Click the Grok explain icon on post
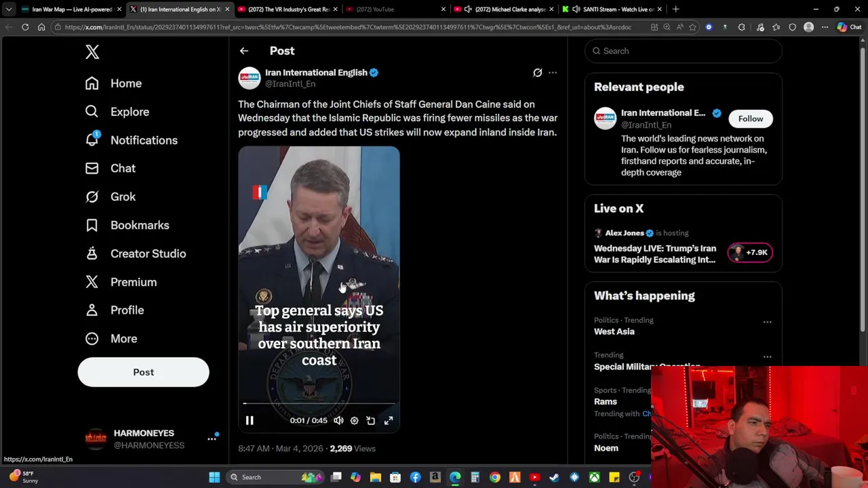Viewport: 868px width, 488px height. [537, 73]
